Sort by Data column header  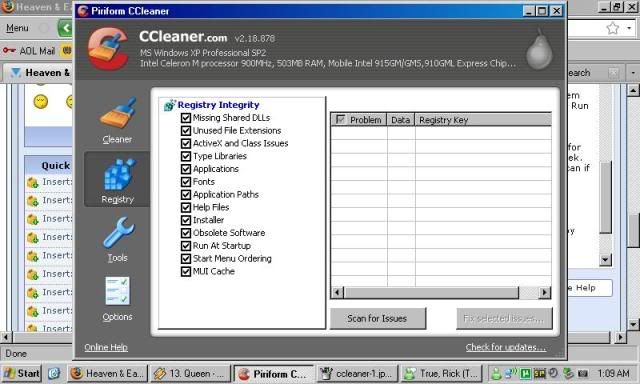[400, 120]
